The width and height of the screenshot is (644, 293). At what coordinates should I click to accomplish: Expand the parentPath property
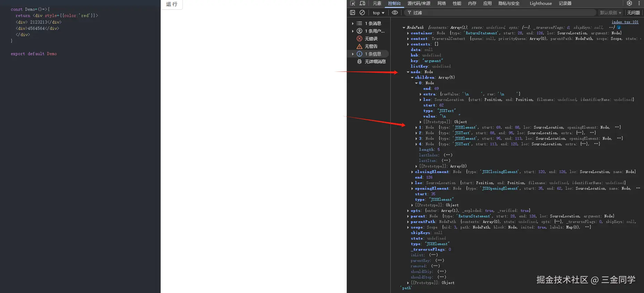pyautogui.click(x=408, y=222)
